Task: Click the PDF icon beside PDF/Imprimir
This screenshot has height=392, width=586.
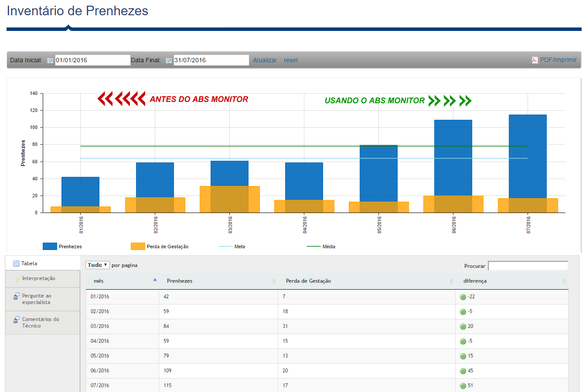Action: (535, 60)
